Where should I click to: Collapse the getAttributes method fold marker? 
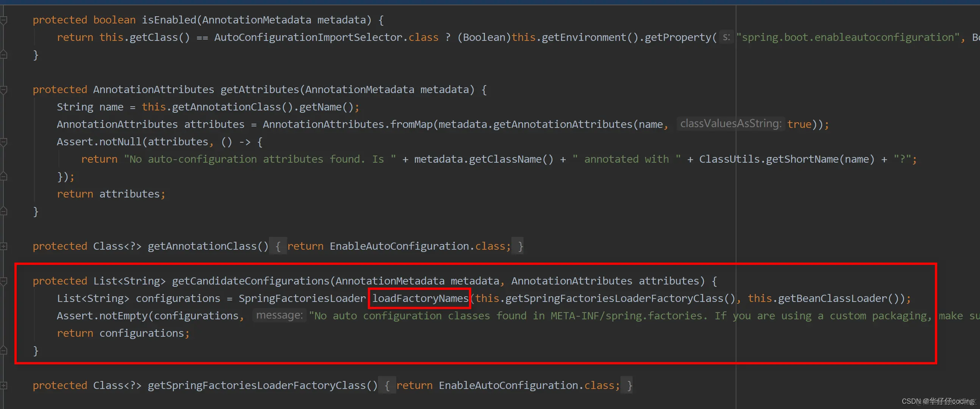pos(4,90)
